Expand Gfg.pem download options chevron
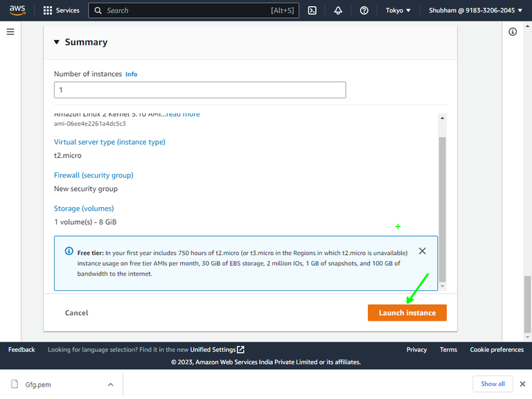The image size is (532, 399). pyautogui.click(x=111, y=384)
